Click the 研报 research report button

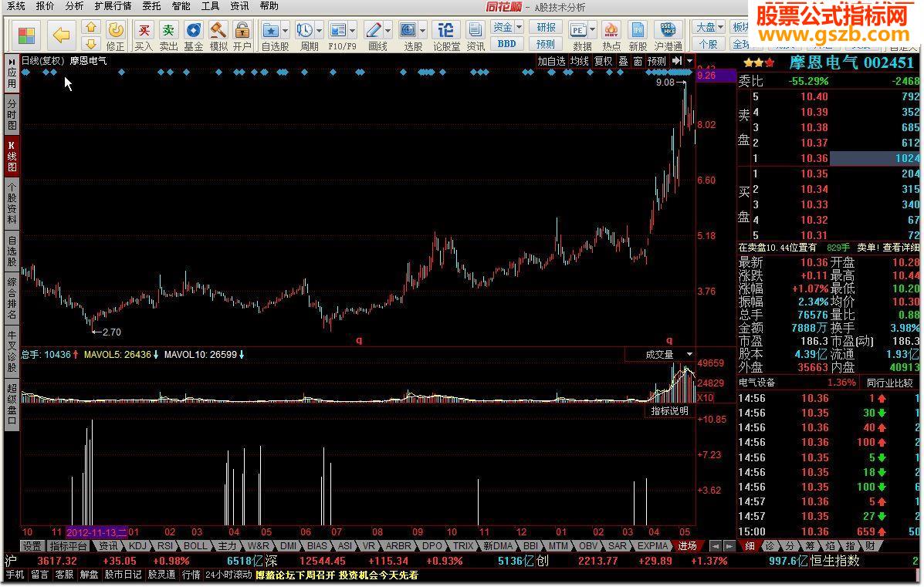(546, 27)
